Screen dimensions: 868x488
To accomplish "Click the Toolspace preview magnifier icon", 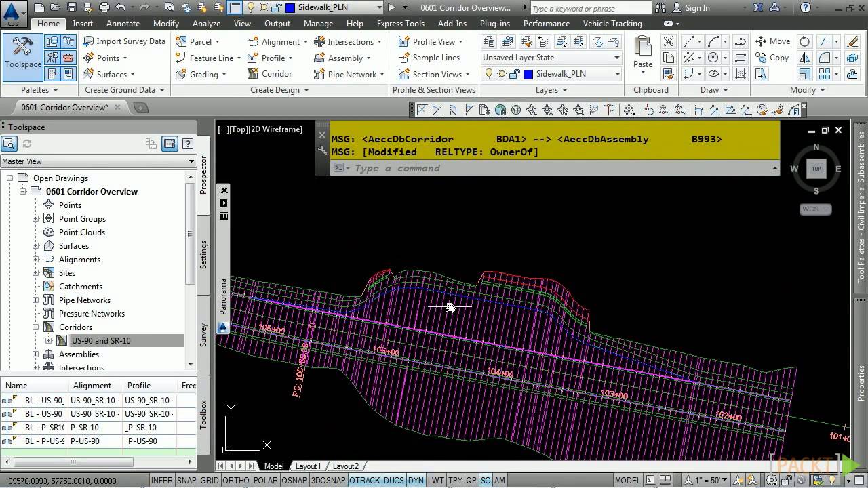I will coord(9,143).
